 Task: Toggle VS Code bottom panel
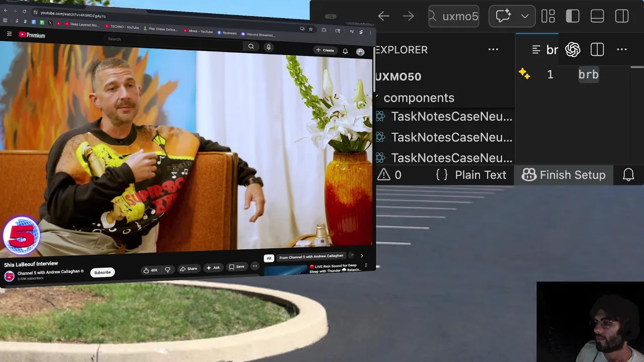click(x=597, y=16)
